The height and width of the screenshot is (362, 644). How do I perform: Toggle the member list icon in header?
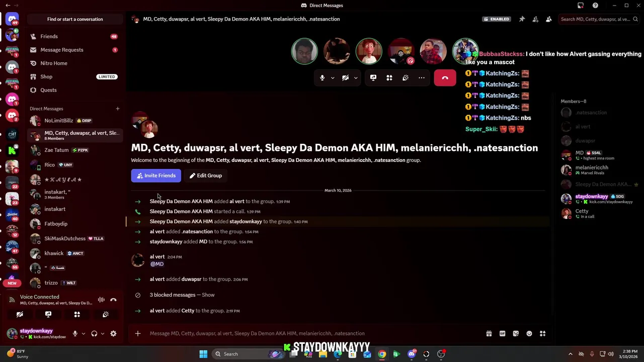(x=548, y=19)
